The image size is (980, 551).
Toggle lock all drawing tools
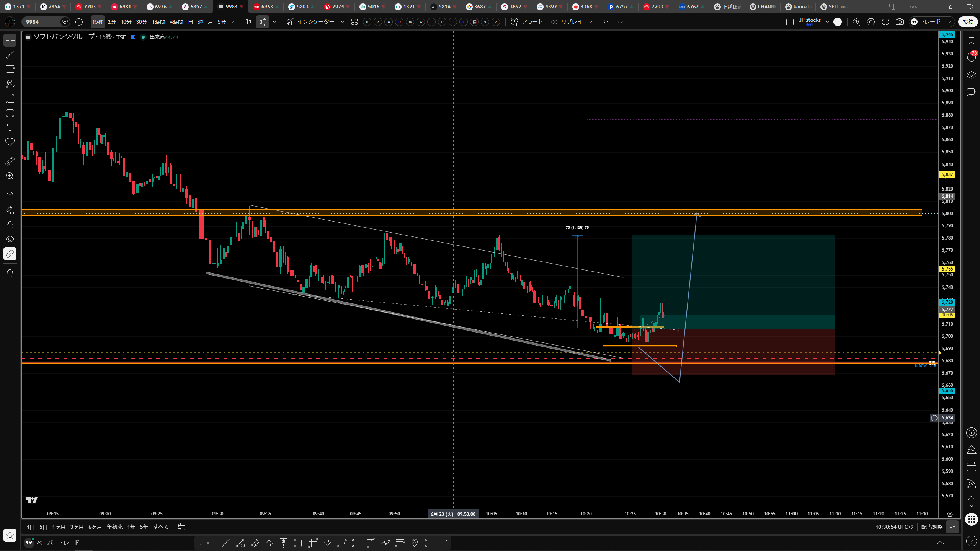[x=10, y=225]
